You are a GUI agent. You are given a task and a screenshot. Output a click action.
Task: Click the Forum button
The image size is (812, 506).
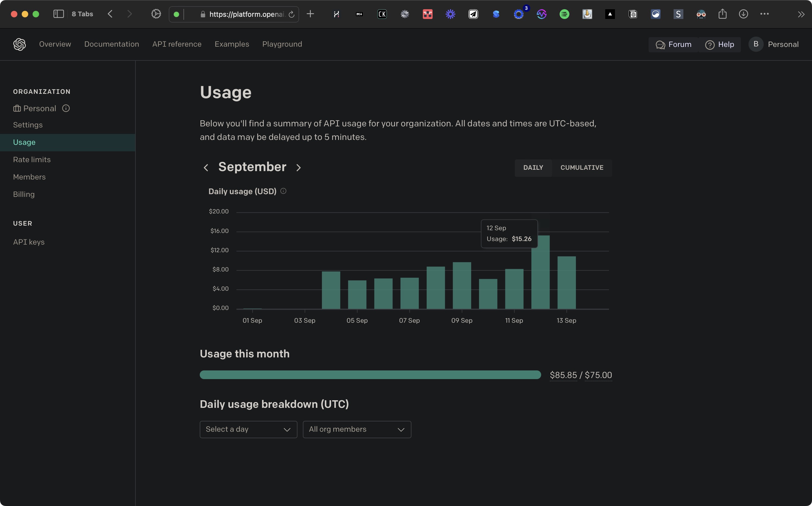click(x=673, y=44)
